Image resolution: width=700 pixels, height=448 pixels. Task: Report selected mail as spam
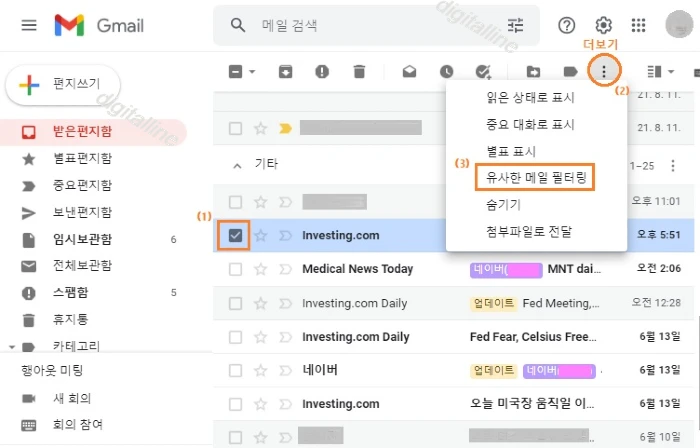pos(322,71)
